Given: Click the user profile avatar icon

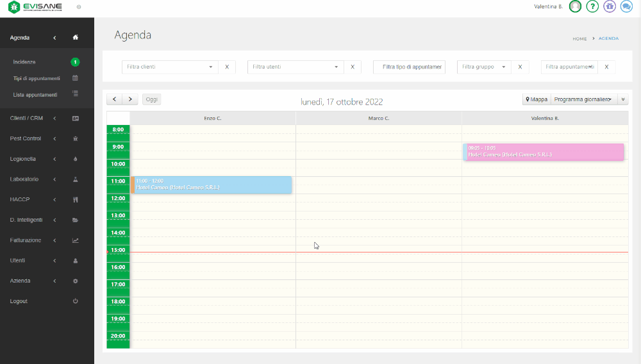Looking at the screenshot, I should click(575, 6).
